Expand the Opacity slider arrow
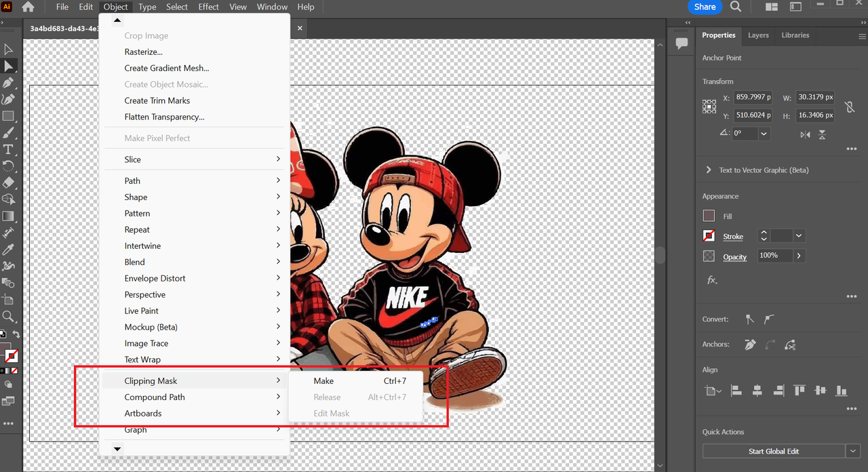Image resolution: width=868 pixels, height=472 pixels. click(x=799, y=256)
